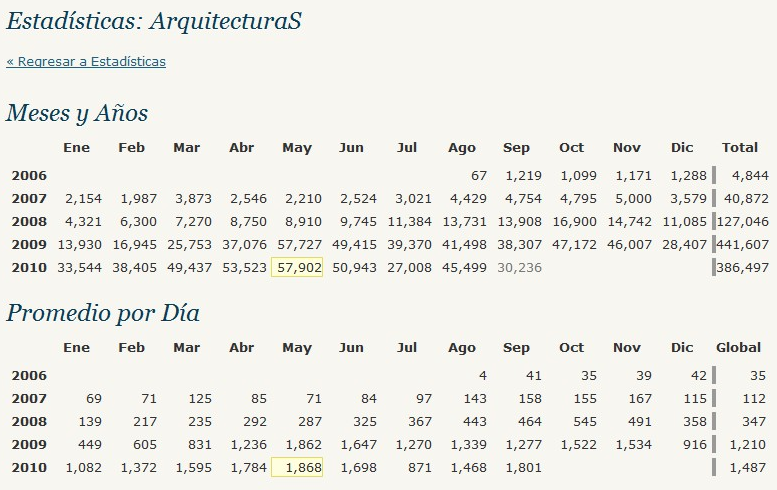The height and width of the screenshot is (490, 777).
Task: Click the 1,801 September 2010 daily average
Action: click(520, 467)
